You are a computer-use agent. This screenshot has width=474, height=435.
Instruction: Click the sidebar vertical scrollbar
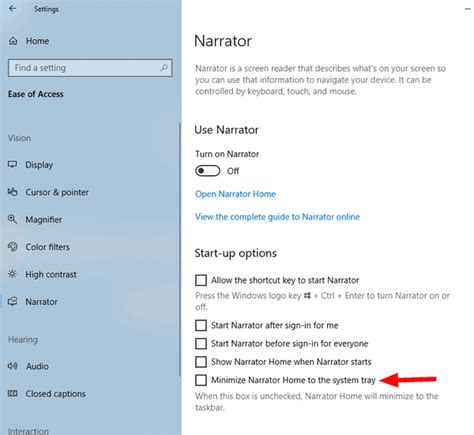[180, 250]
